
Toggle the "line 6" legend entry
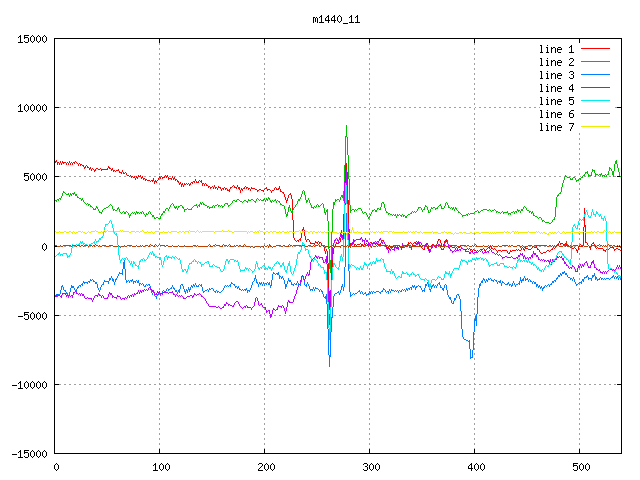[x=557, y=114]
